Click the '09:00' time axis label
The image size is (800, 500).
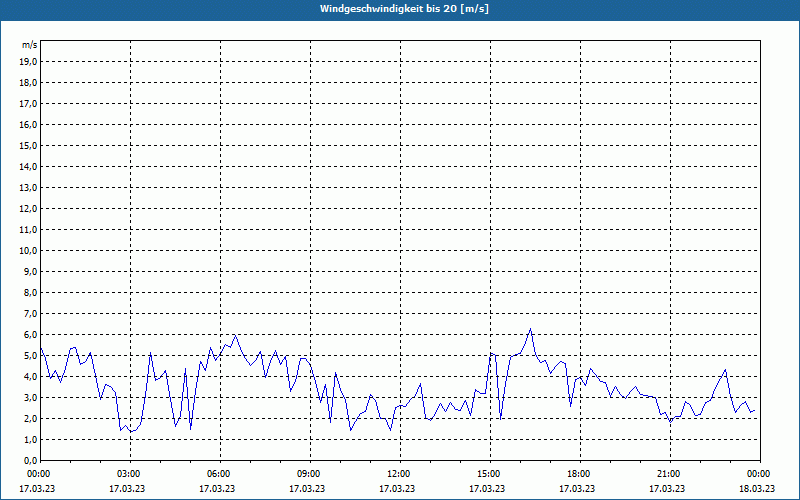click(x=309, y=474)
